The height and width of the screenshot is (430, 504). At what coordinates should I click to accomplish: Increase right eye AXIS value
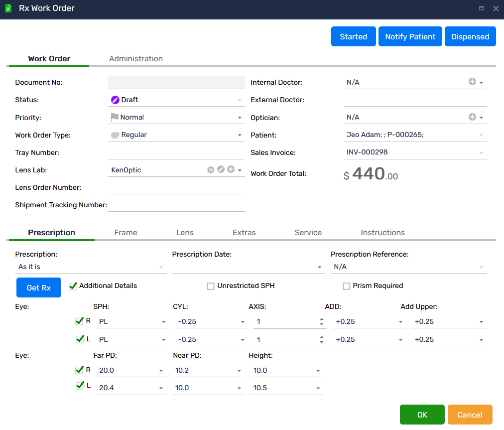click(x=322, y=319)
